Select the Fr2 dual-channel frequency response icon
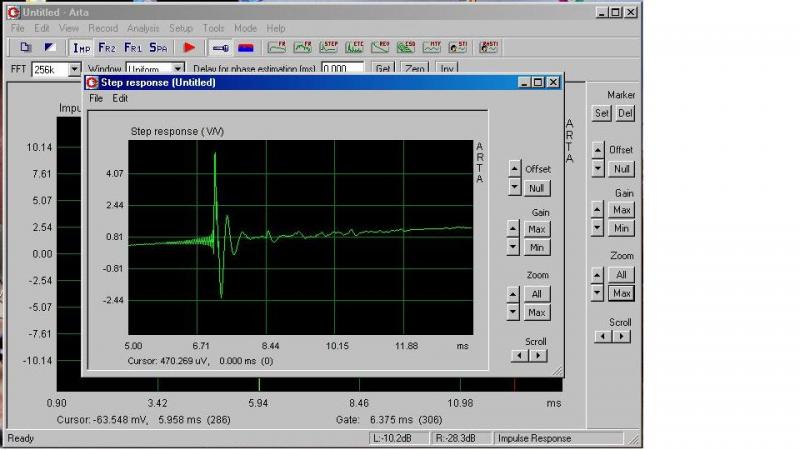Screen dimensions: 800x450 coord(107,47)
